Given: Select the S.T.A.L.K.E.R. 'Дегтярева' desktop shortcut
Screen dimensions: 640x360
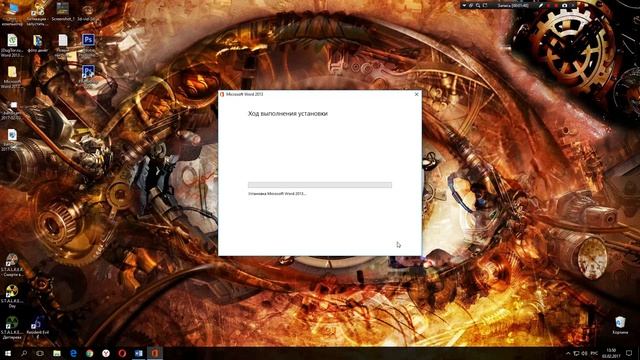Looking at the screenshot, I should coord(12,327).
